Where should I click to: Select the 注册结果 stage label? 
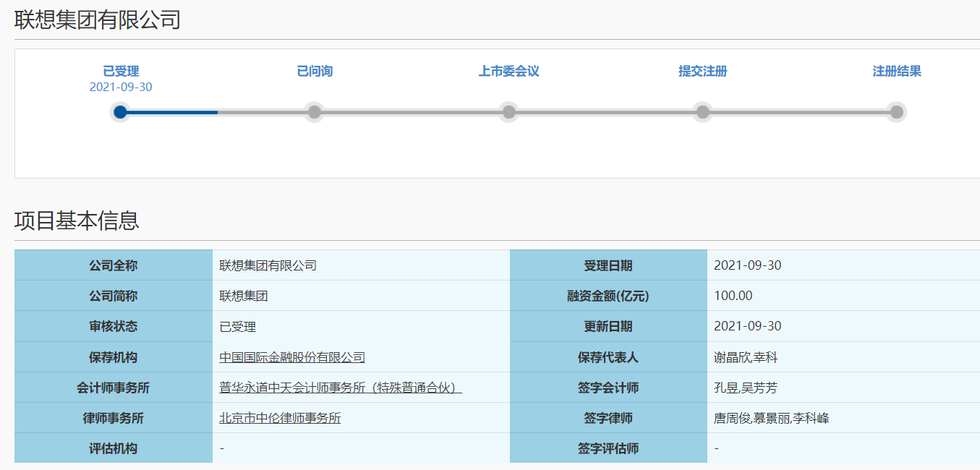(897, 72)
